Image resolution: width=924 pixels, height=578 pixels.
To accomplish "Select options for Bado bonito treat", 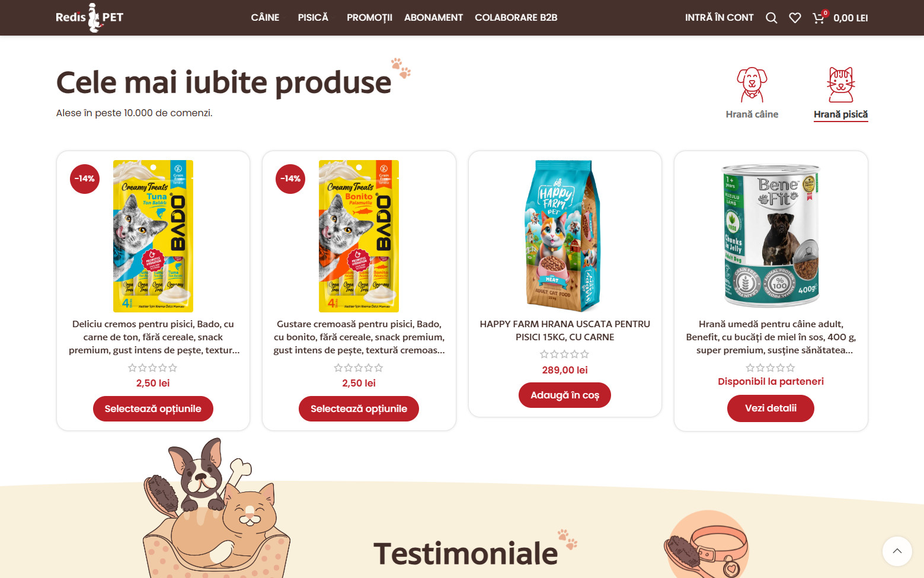I will [359, 409].
